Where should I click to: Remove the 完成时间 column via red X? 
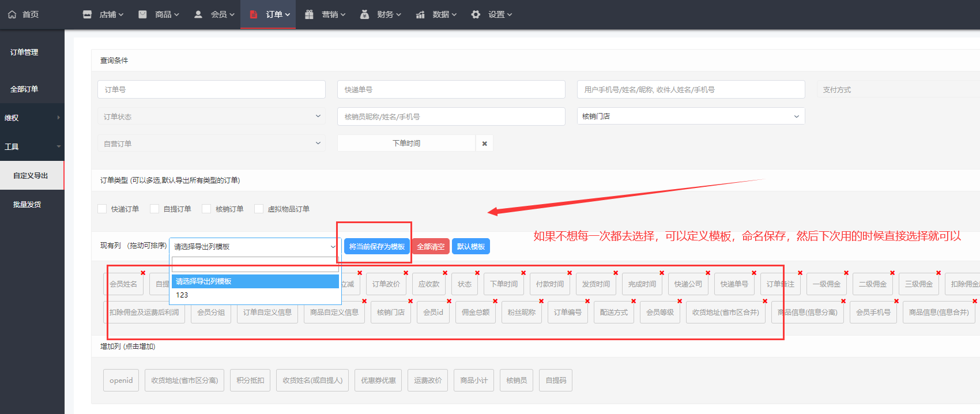[x=662, y=273]
